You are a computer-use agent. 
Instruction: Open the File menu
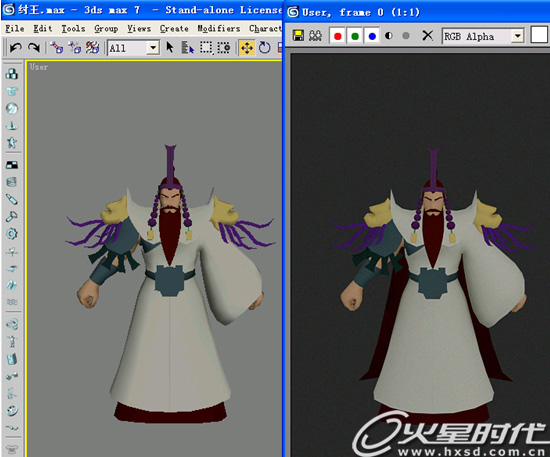[x=15, y=28]
